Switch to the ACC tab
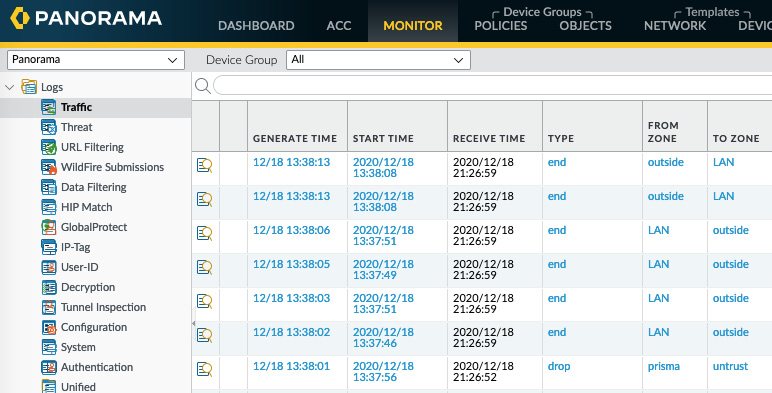The height and width of the screenshot is (393, 772). point(339,26)
